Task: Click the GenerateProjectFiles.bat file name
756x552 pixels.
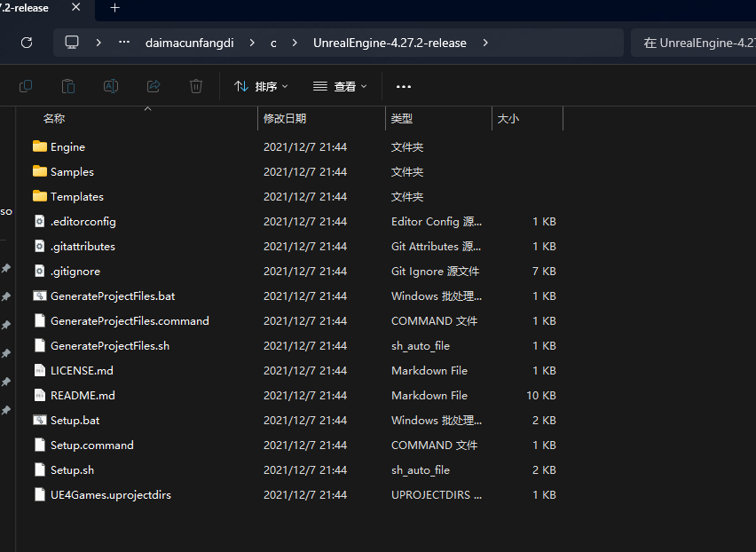Action: click(113, 296)
